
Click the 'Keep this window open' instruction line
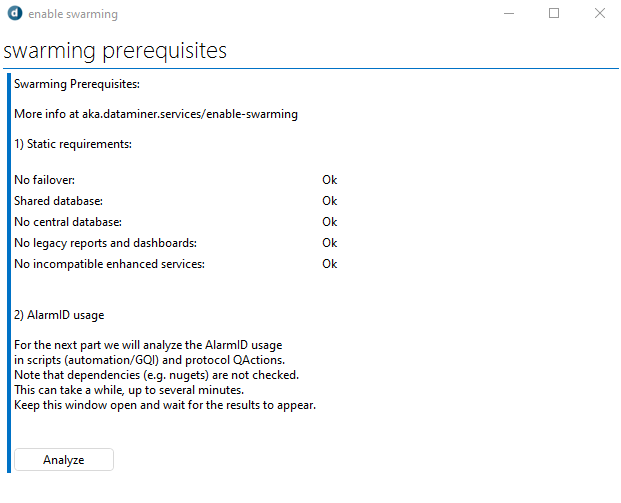coord(165,405)
